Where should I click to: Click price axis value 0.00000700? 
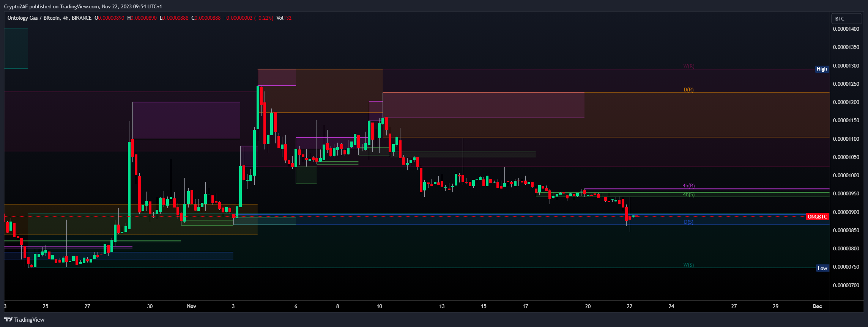pyautogui.click(x=845, y=285)
